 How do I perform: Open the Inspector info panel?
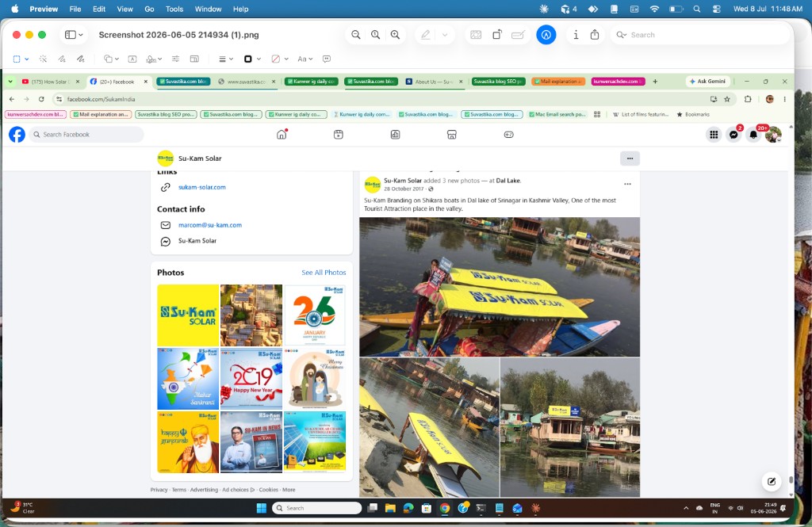(x=576, y=35)
